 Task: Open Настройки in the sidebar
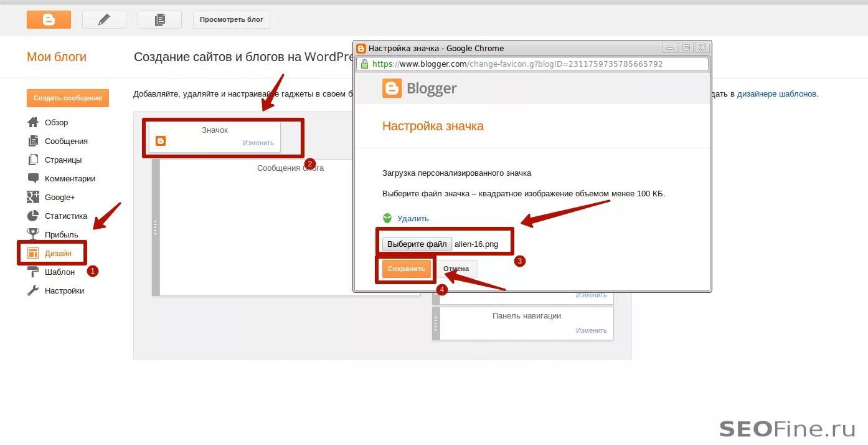[x=64, y=290]
